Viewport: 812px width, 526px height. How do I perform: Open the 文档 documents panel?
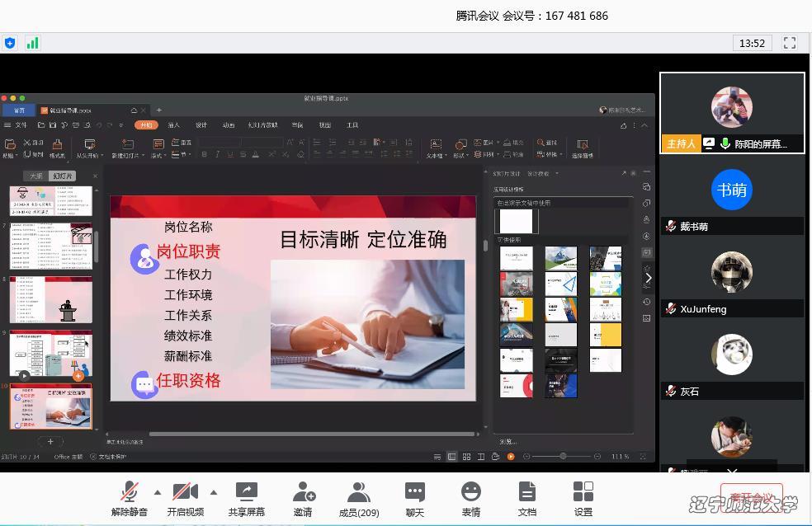pos(526,499)
